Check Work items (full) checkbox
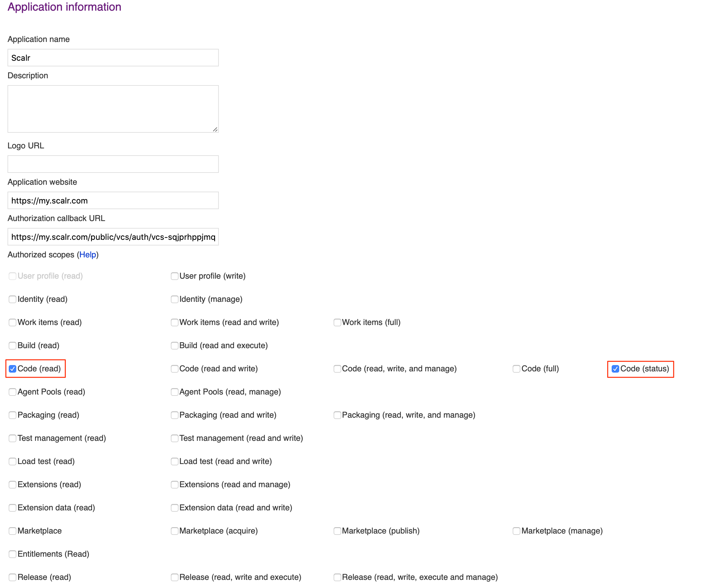 [337, 322]
